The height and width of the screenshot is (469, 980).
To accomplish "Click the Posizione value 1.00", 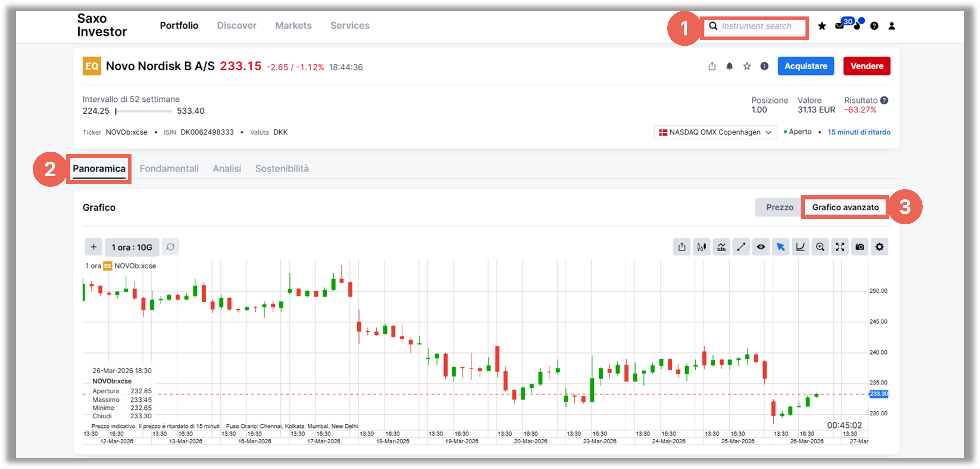I will pos(759,110).
